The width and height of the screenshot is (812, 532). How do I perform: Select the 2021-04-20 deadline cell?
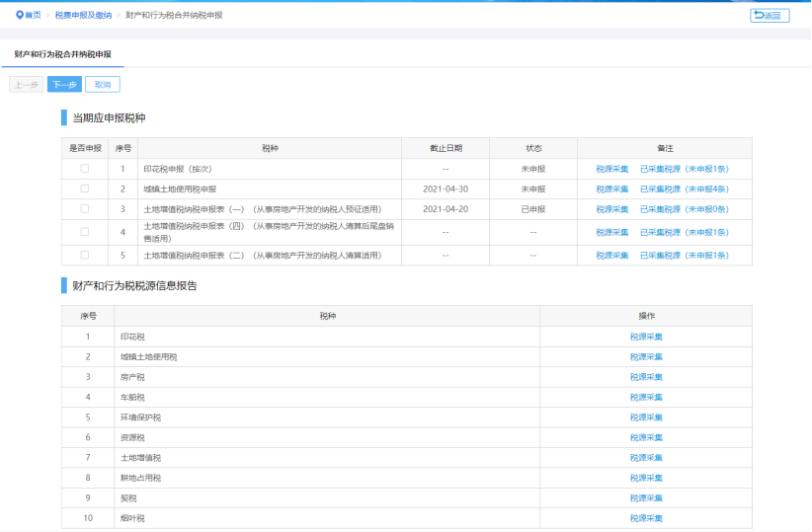446,209
